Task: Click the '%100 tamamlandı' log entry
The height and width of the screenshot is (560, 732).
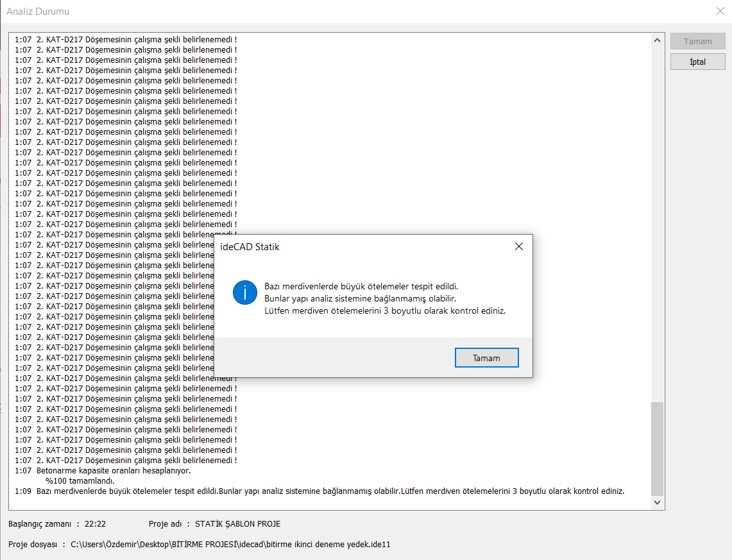Action: pos(80,481)
